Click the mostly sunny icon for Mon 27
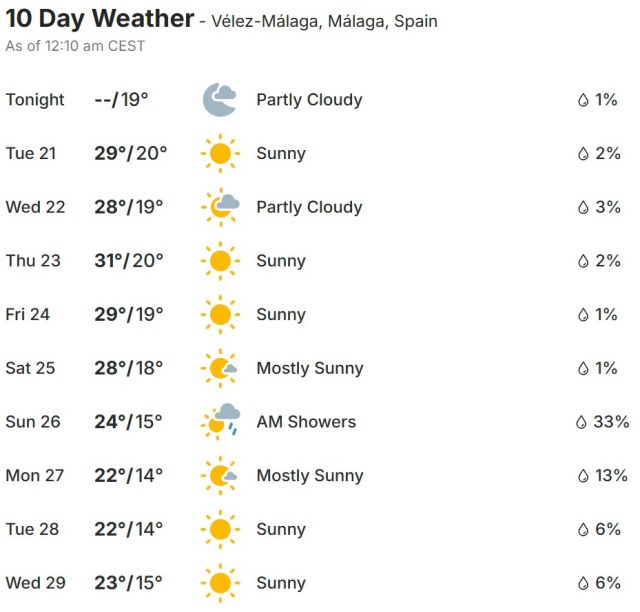Viewport: 640px width, 612px height. click(220, 475)
